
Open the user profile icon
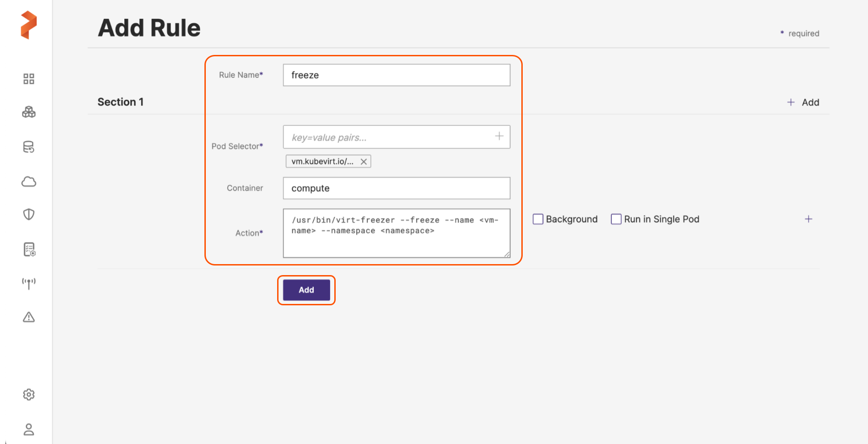click(x=29, y=429)
